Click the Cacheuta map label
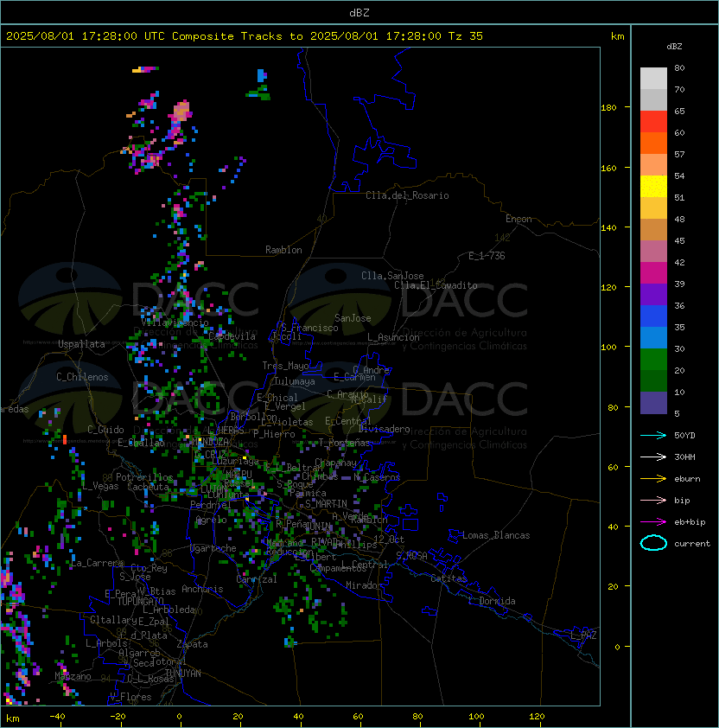This screenshot has height=728, width=719. (x=148, y=487)
